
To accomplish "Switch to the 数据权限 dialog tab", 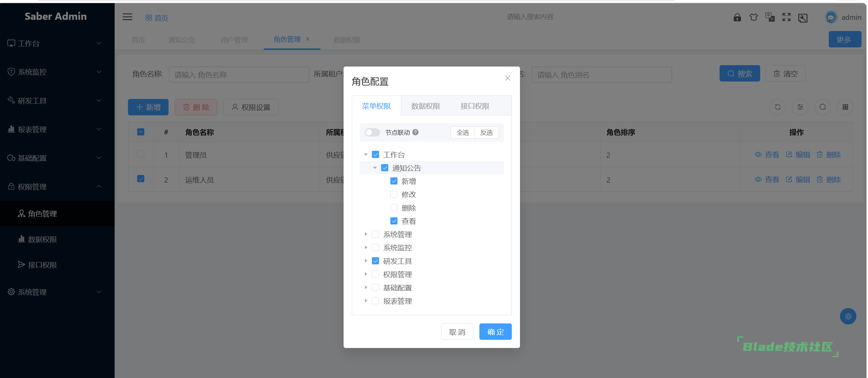I will [425, 106].
